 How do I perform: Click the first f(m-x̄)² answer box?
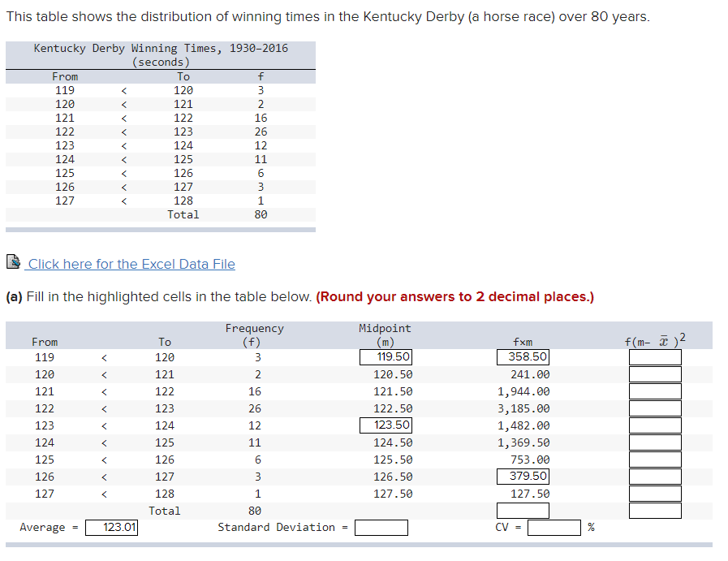click(x=656, y=356)
